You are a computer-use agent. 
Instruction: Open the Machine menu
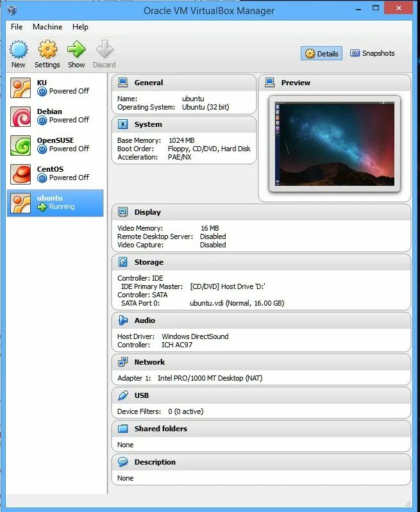tap(47, 27)
